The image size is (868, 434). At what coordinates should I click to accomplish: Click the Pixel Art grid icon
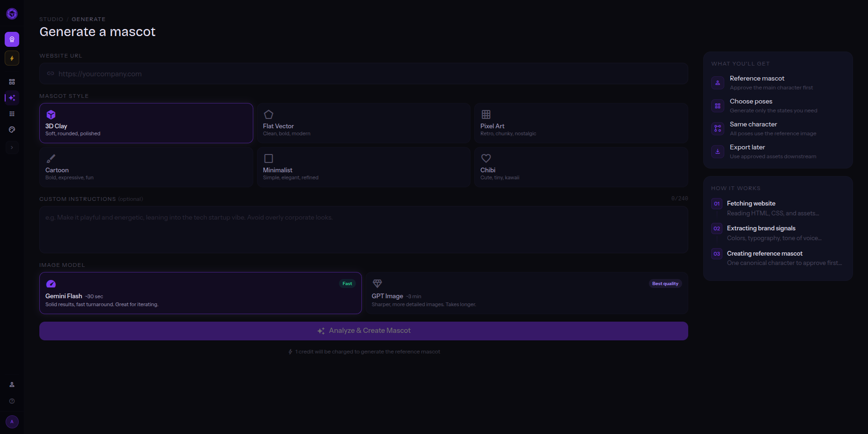(486, 115)
